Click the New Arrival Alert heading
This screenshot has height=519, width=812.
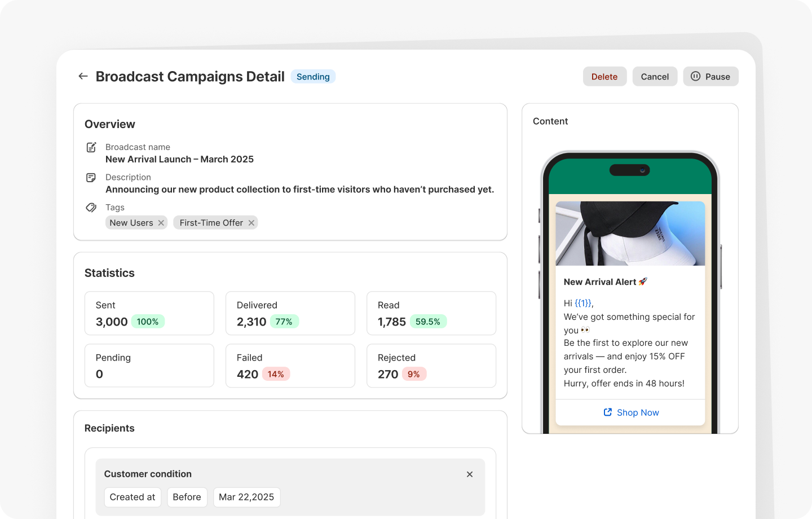(600, 282)
